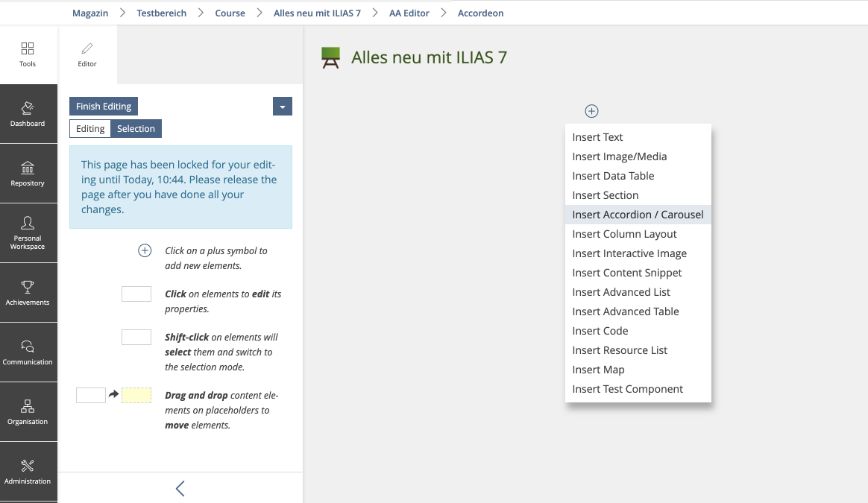Switch to Selection mode

[x=136, y=129]
